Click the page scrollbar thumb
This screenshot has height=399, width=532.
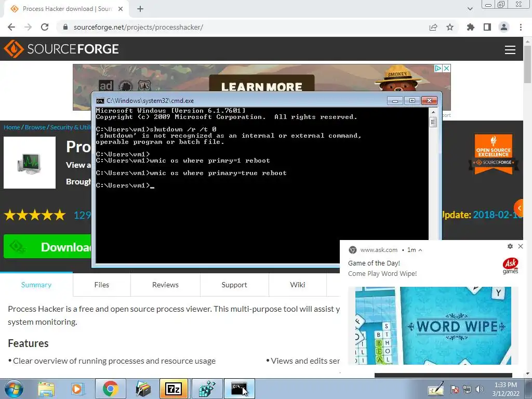(x=527, y=64)
